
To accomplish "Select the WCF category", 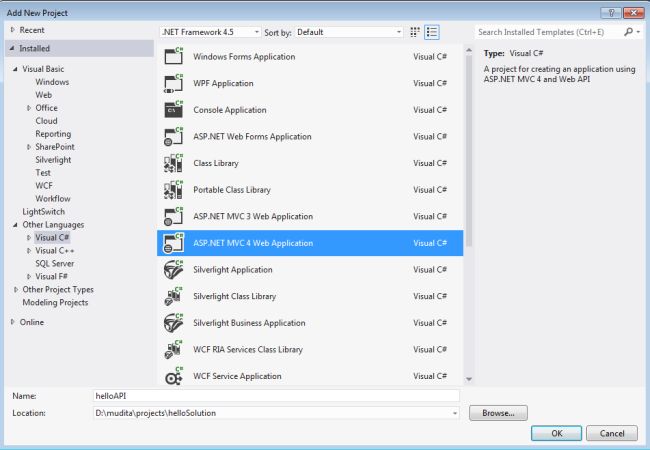I will coord(44,186).
